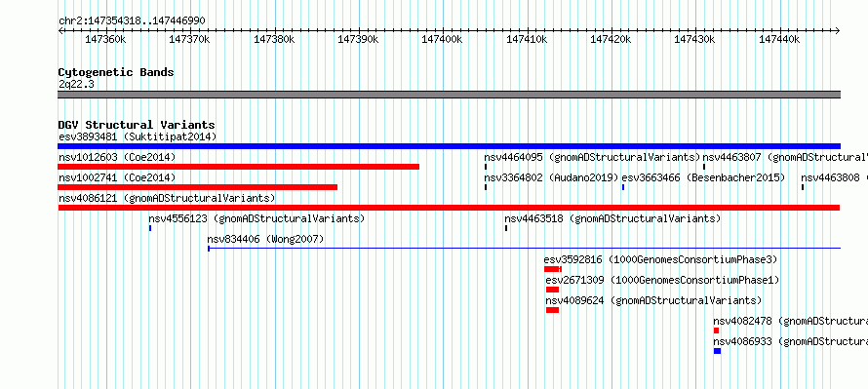
Task: Click the nsv1012603 (Coe2014) red bar
Action: coord(239,167)
